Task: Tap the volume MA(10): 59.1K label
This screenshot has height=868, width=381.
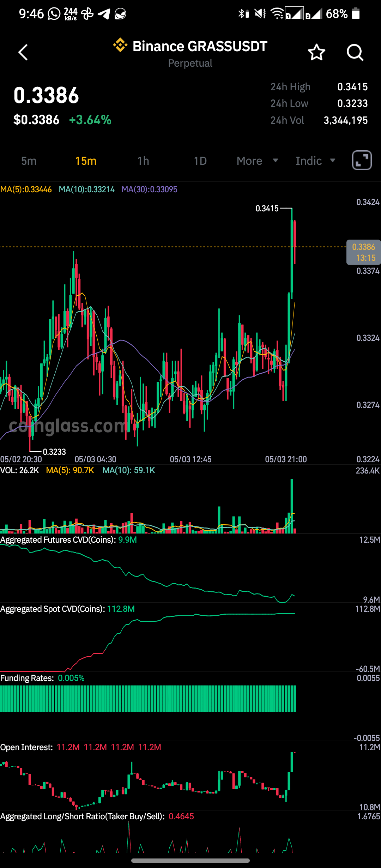Action: coord(129,470)
